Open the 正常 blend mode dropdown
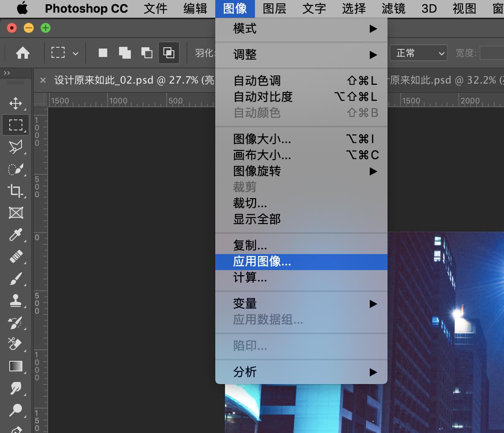The image size is (504, 433). 418,53
